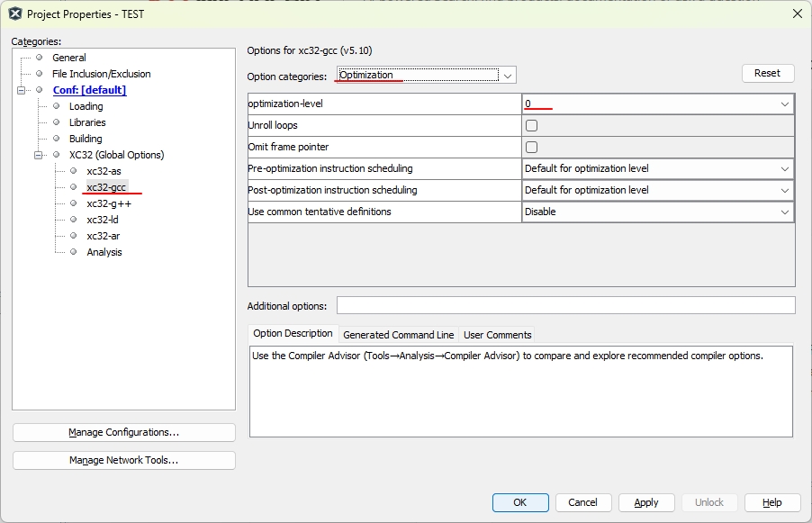Screen dimensions: 812x523
Task: Select General category
Action: (69, 58)
